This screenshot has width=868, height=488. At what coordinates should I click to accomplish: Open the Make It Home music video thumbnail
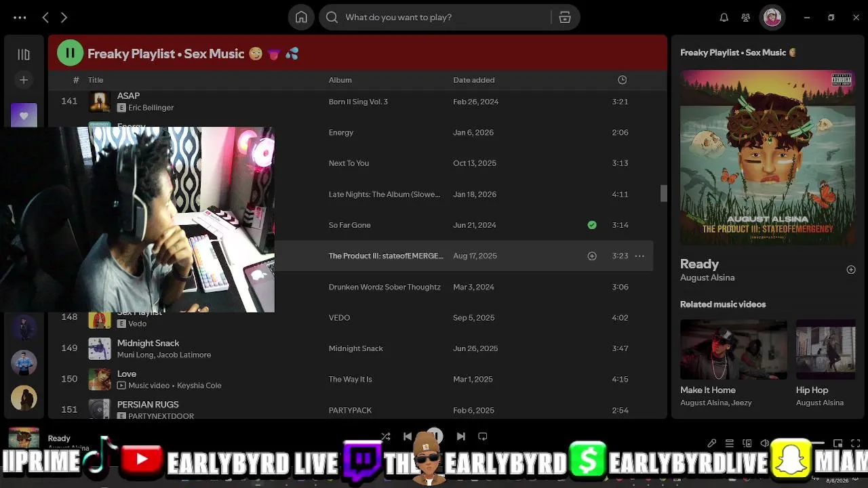pos(734,350)
